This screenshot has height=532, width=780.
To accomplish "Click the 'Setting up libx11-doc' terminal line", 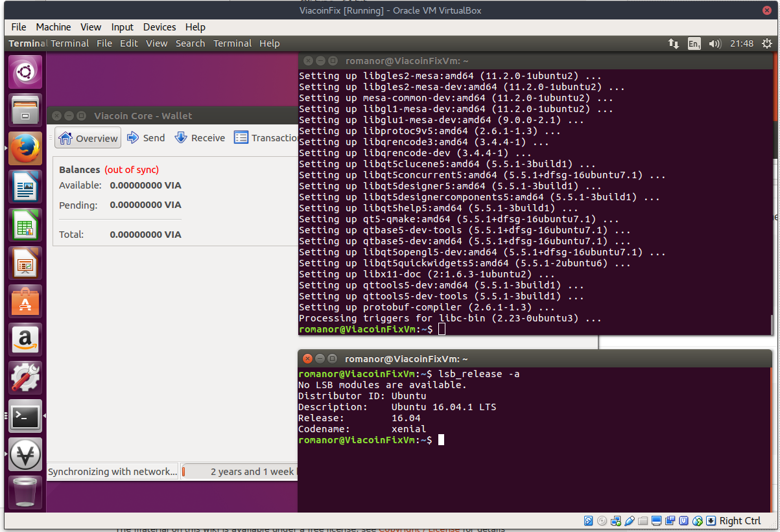I will point(428,274).
